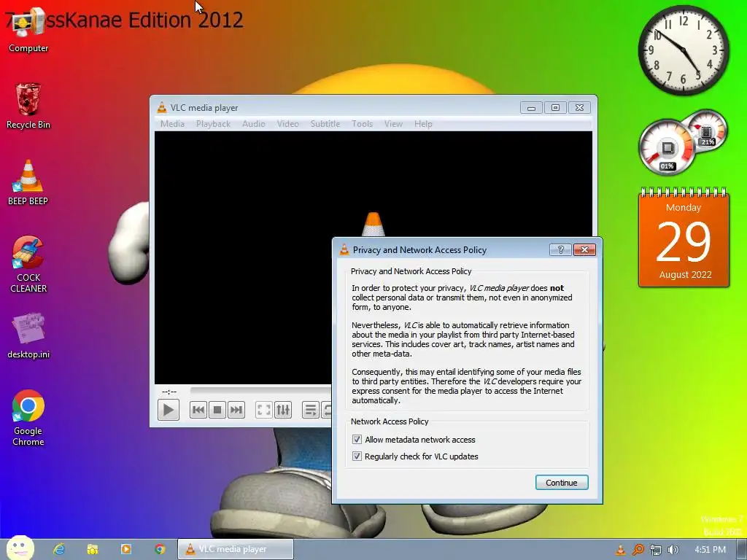The image size is (747, 560).
Task: Minimize the VLC media player window
Action: [531, 108]
